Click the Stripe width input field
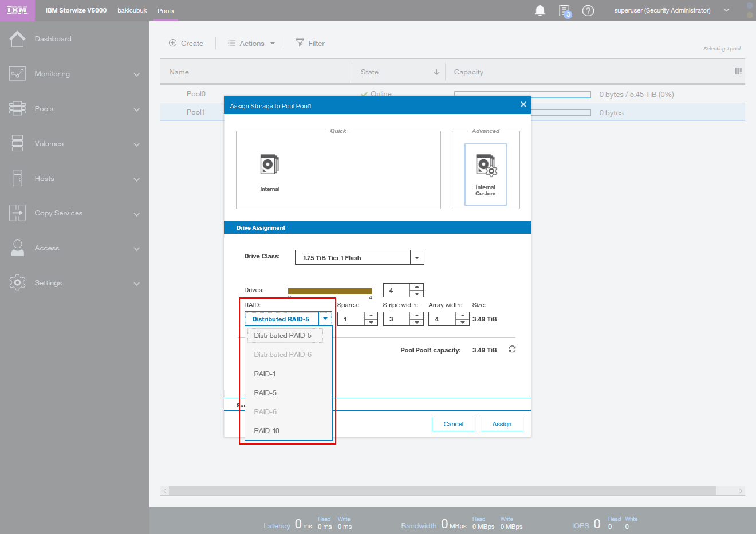The height and width of the screenshot is (534, 756). [397, 319]
